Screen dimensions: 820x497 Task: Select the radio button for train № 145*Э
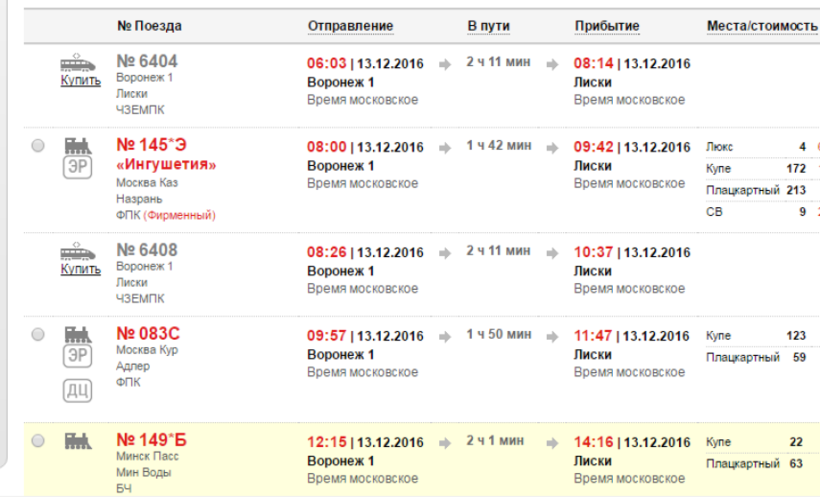pyautogui.click(x=38, y=146)
